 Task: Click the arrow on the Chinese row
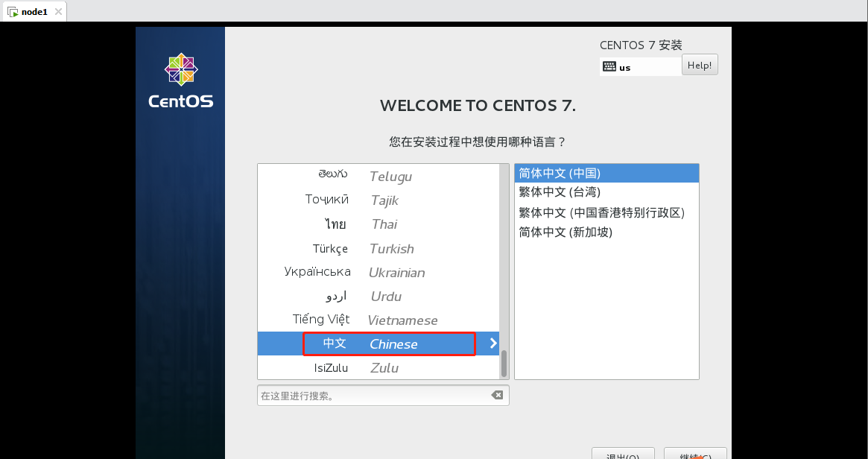point(493,344)
